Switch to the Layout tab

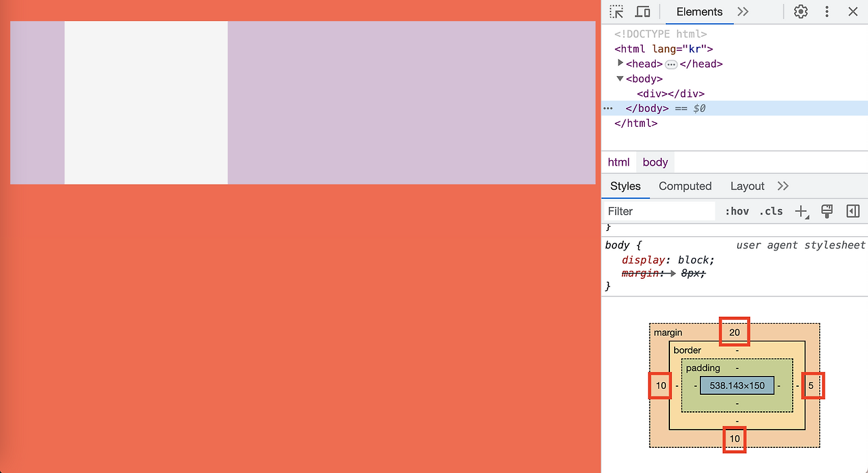tap(747, 186)
